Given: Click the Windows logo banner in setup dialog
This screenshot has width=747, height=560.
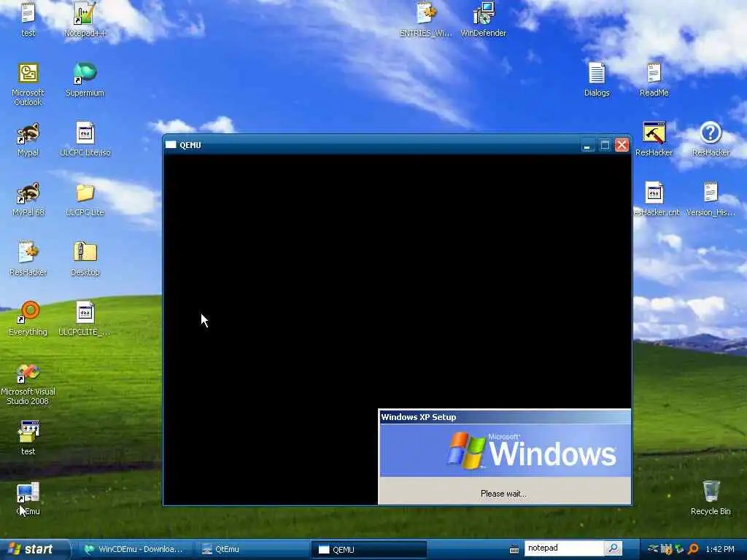Looking at the screenshot, I should pos(505,451).
